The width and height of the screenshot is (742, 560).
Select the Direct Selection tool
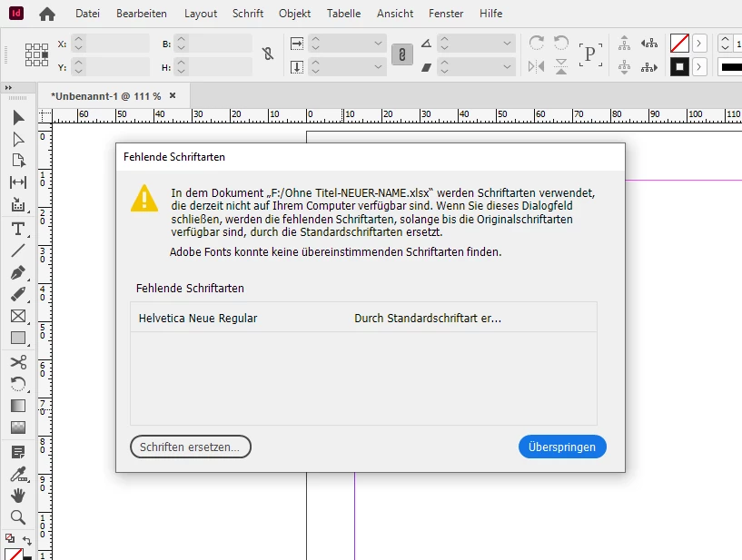point(18,139)
